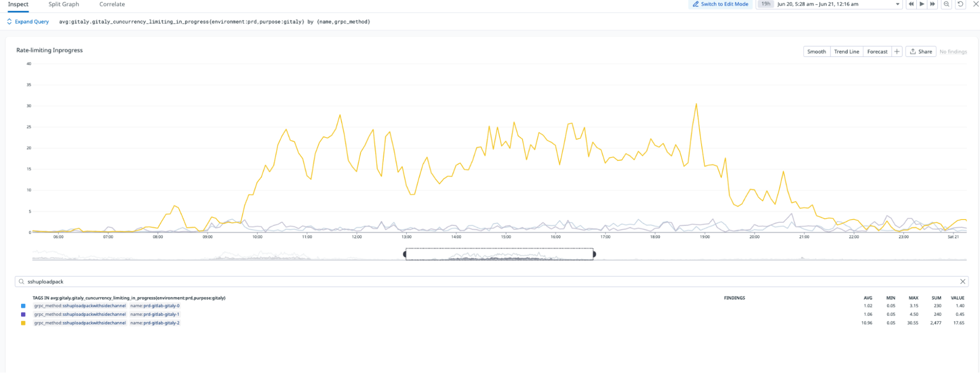Open the time range dropdown
Viewport: 980px width, 373px height.
point(898,4)
